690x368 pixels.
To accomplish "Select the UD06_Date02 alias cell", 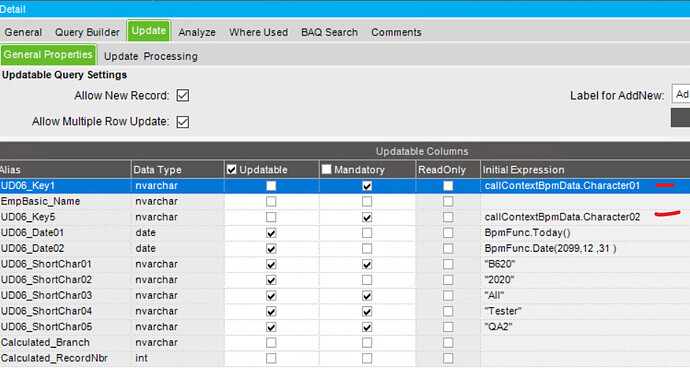I will pyautogui.click(x=65, y=248).
